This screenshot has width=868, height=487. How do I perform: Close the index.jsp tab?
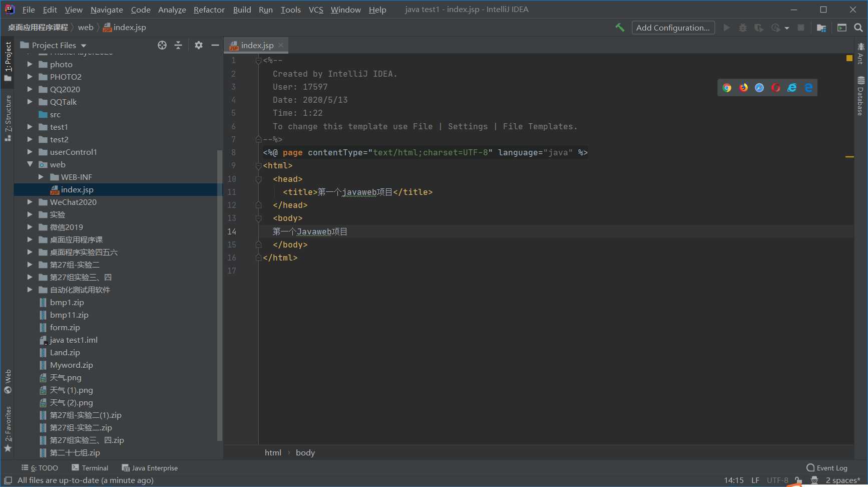click(x=281, y=45)
